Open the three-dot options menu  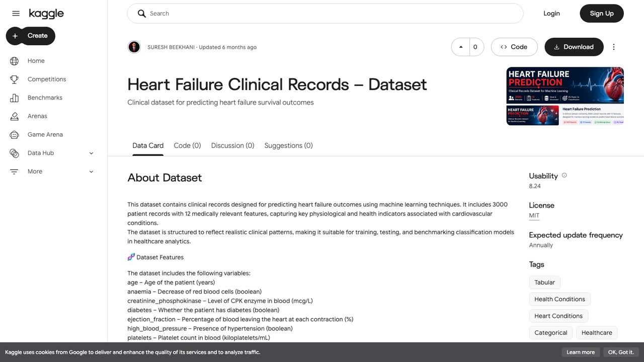pyautogui.click(x=613, y=47)
